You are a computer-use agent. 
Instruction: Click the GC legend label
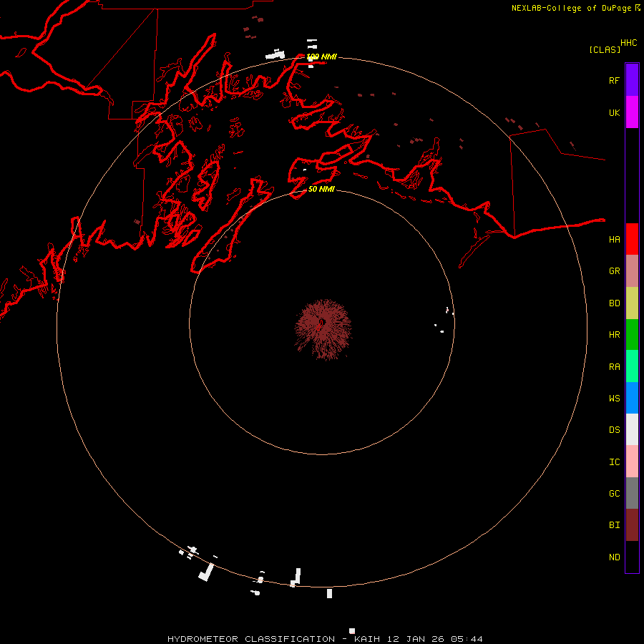(x=614, y=494)
